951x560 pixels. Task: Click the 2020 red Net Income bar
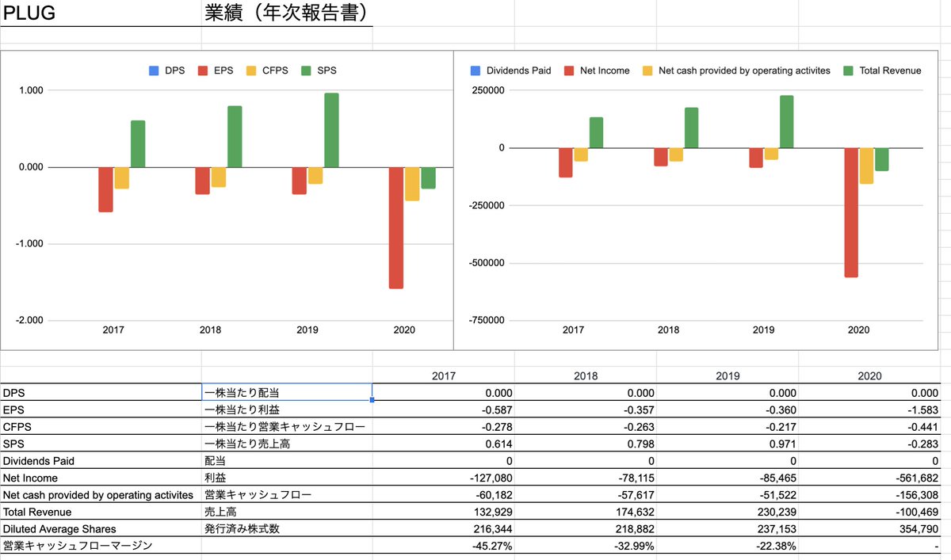[x=850, y=212]
